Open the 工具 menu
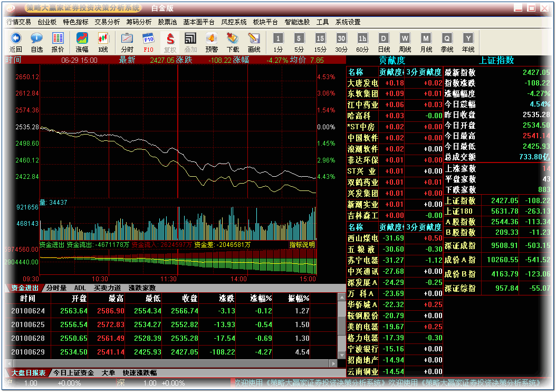 [x=322, y=22]
